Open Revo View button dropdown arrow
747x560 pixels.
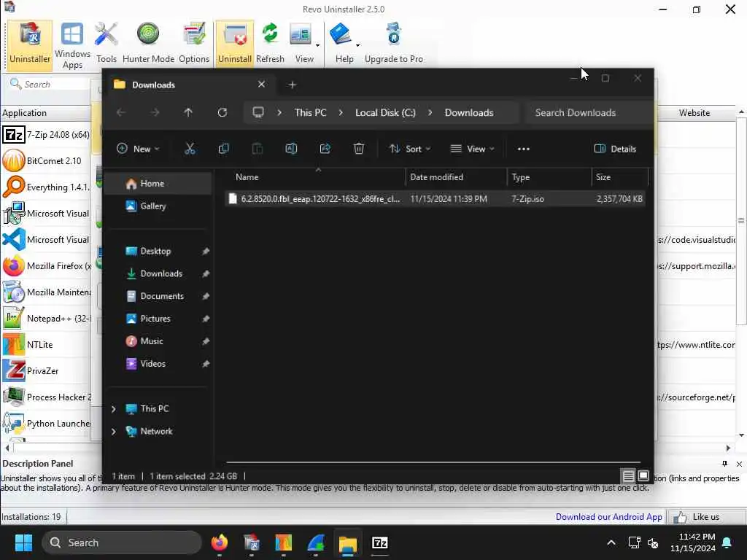(x=317, y=46)
